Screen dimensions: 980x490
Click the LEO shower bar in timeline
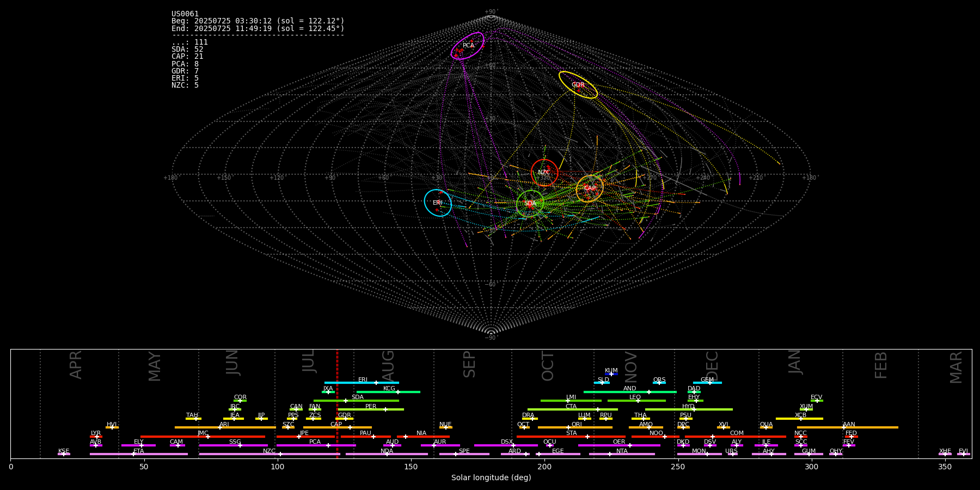click(x=636, y=401)
